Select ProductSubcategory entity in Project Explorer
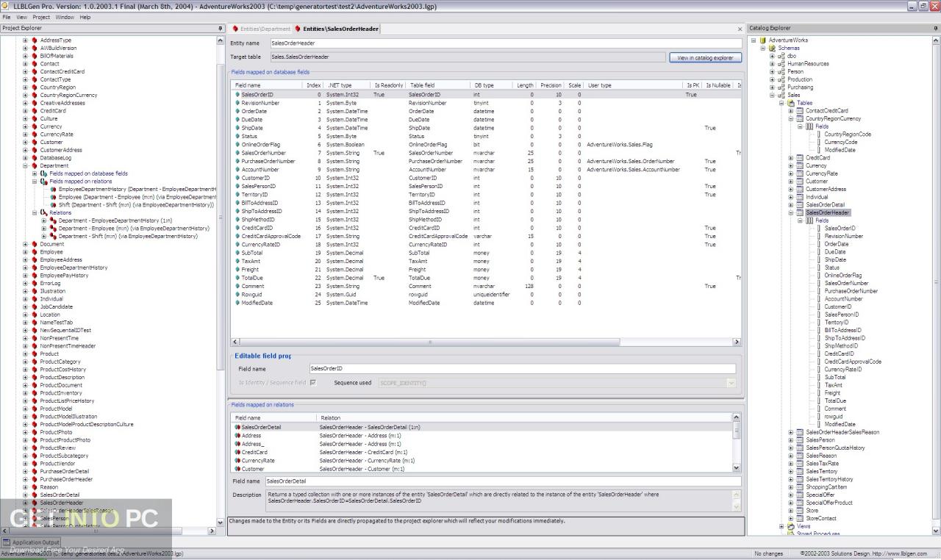941x560 pixels. (x=64, y=456)
